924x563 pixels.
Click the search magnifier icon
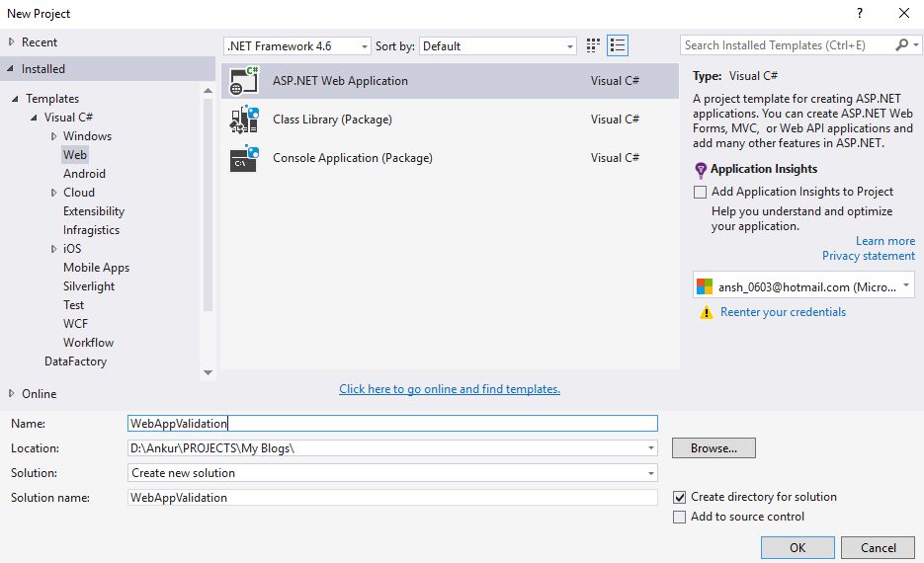click(901, 44)
